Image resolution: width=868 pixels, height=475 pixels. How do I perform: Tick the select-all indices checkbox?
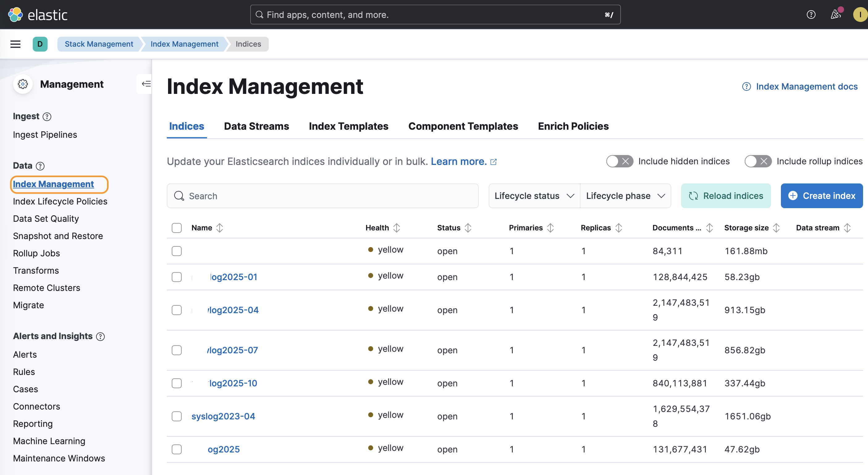pyautogui.click(x=177, y=228)
